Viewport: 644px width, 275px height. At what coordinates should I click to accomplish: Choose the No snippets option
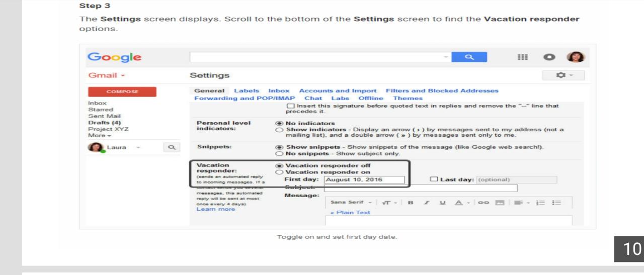point(280,153)
